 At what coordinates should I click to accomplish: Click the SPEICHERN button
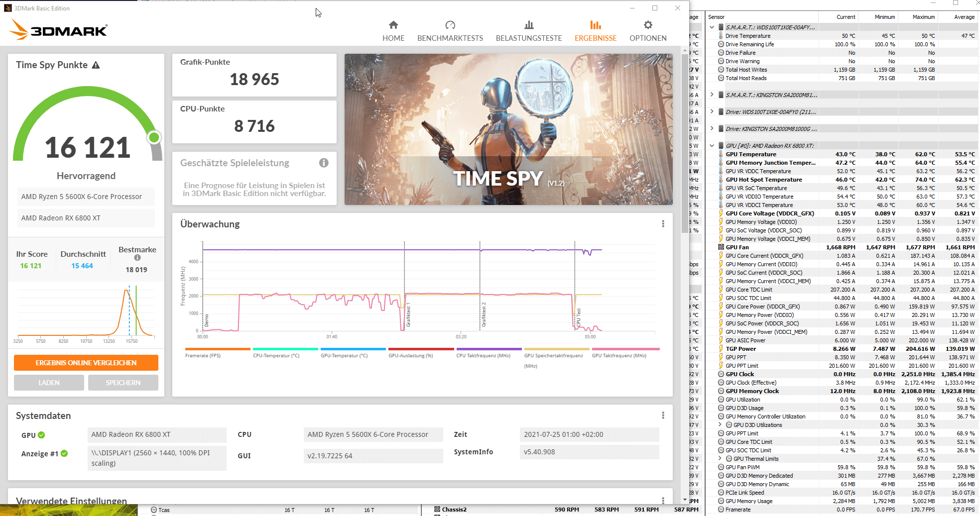123,383
